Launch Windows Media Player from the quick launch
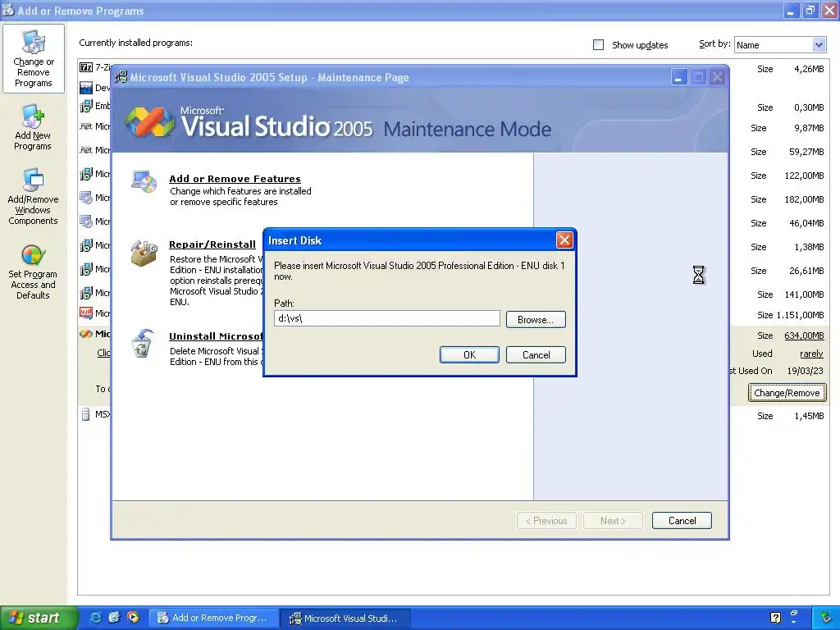 pyautogui.click(x=133, y=618)
